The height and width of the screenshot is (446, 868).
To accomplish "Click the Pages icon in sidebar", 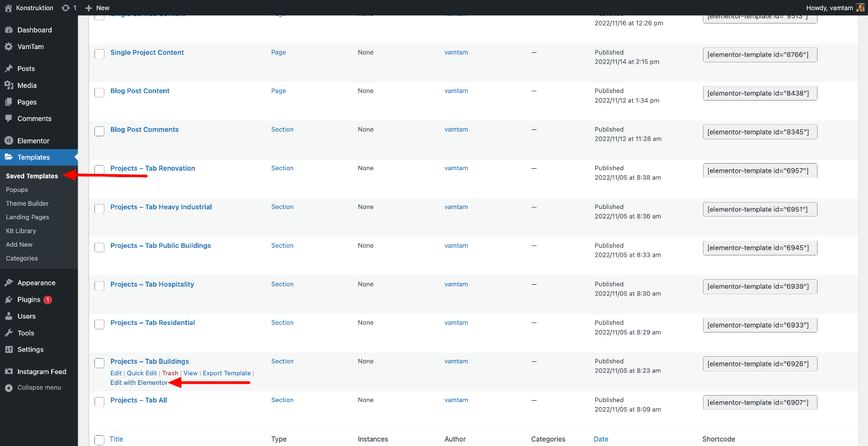I will (8, 102).
